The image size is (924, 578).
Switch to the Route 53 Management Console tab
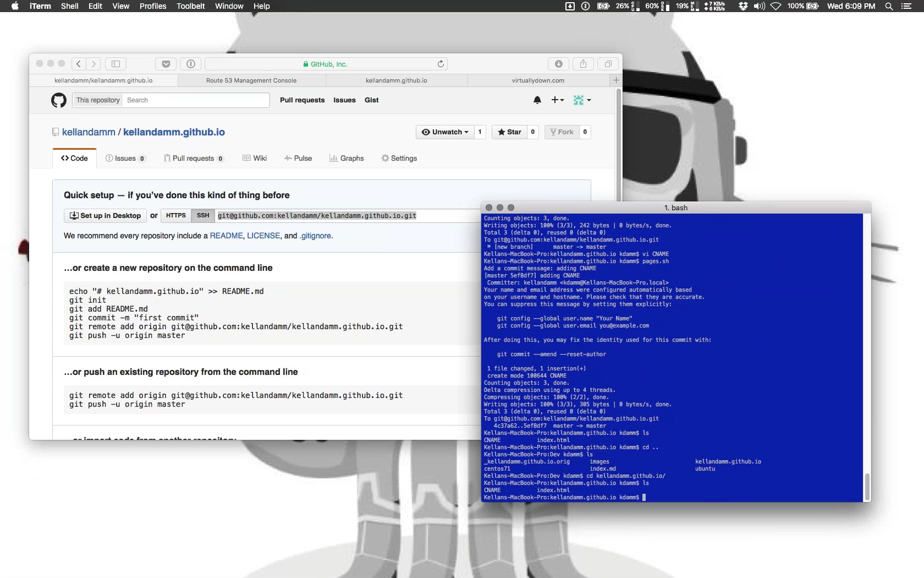(x=251, y=80)
